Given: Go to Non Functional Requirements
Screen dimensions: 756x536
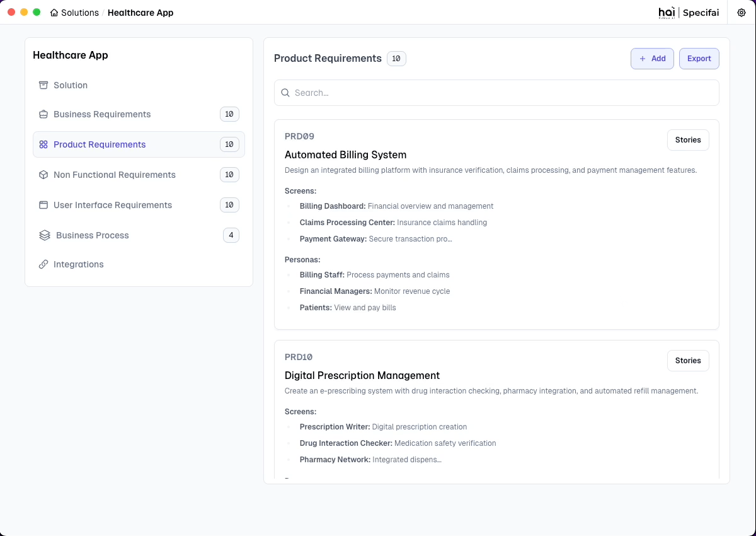Looking at the screenshot, I should (139, 175).
